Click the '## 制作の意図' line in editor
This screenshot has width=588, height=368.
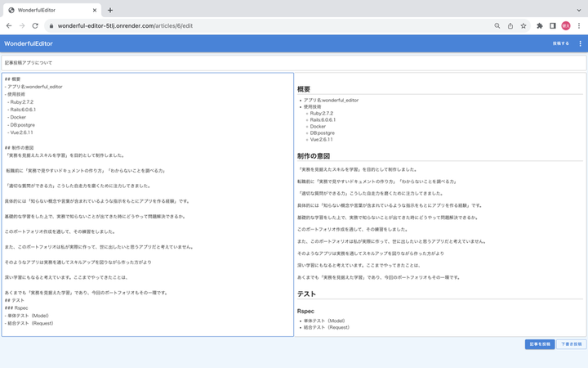coord(19,148)
